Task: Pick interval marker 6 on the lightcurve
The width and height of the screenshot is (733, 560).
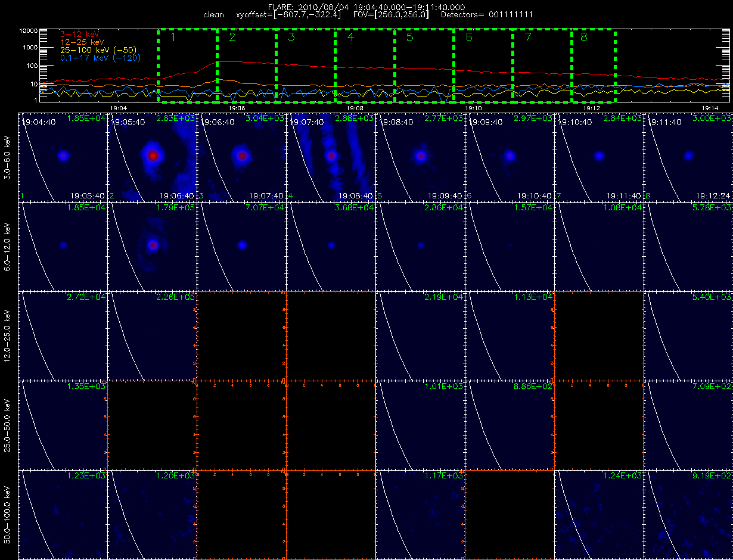Action: pos(468,38)
